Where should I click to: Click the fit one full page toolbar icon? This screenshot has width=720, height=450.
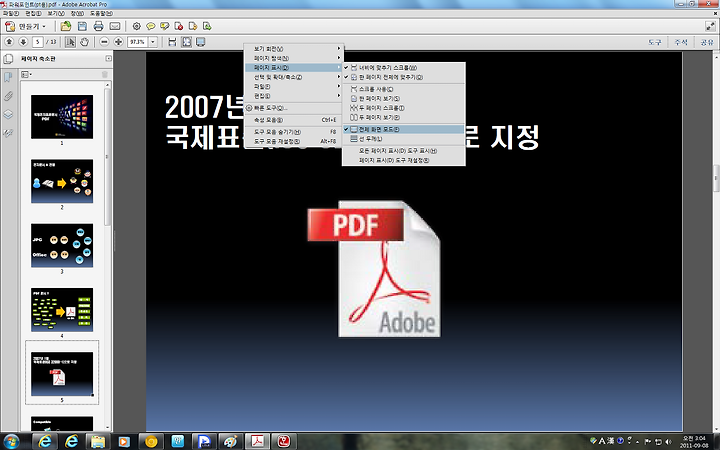point(186,42)
